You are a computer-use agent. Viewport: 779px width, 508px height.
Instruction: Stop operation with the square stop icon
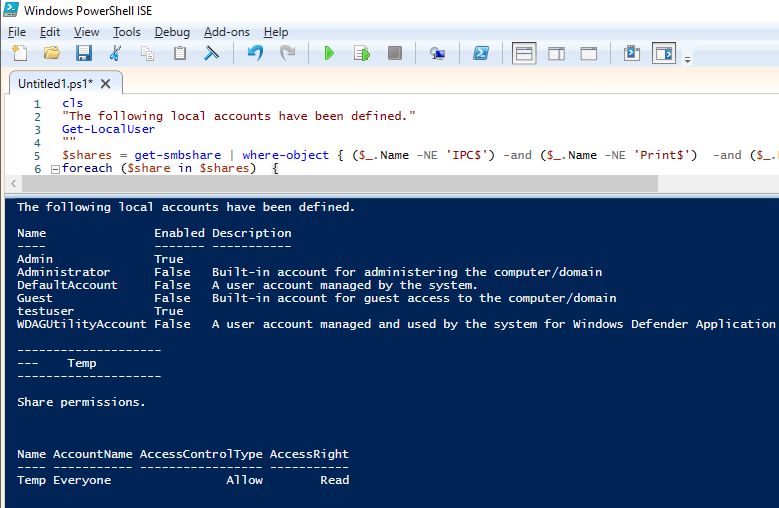coord(395,53)
